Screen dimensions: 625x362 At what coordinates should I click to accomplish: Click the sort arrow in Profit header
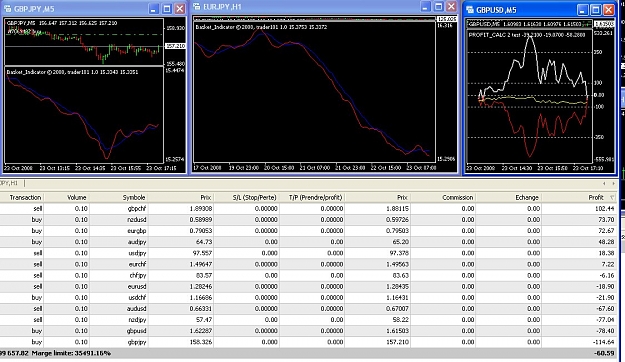tap(612, 197)
